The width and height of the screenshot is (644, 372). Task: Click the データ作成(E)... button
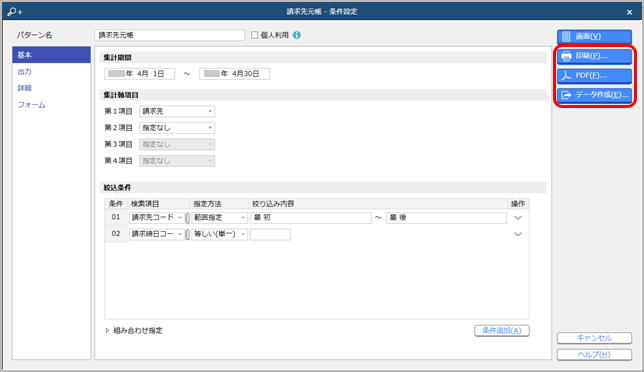tap(594, 95)
